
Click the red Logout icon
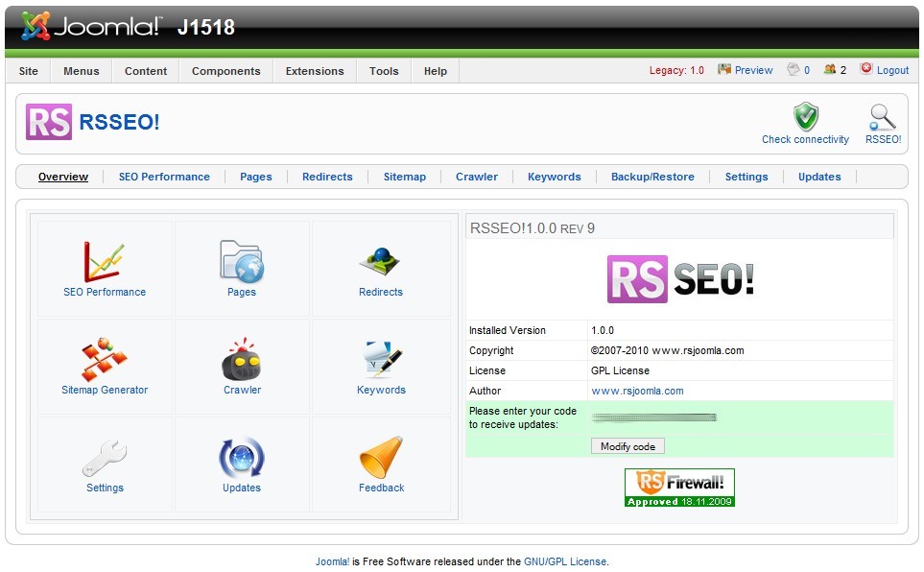(865, 69)
